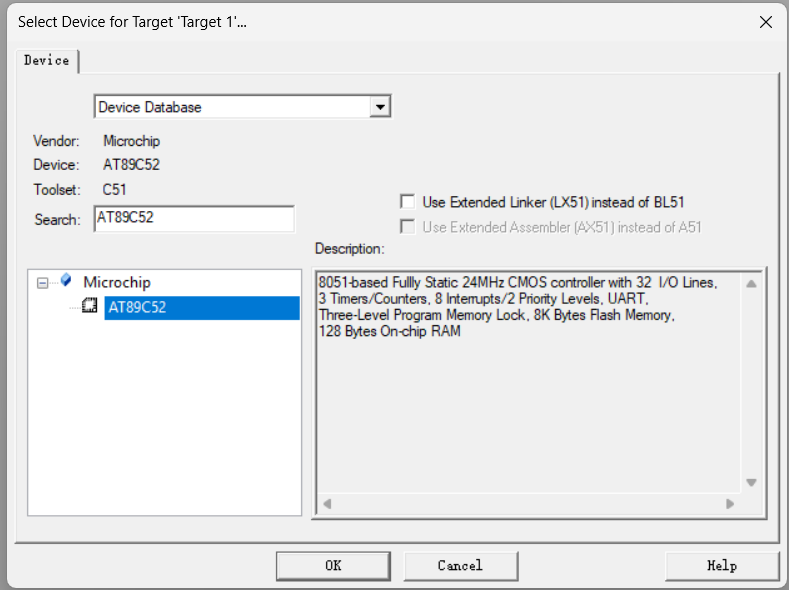This screenshot has height=590, width=789.
Task: Click the Device value 'AT89C52' label
Action: [x=131, y=165]
